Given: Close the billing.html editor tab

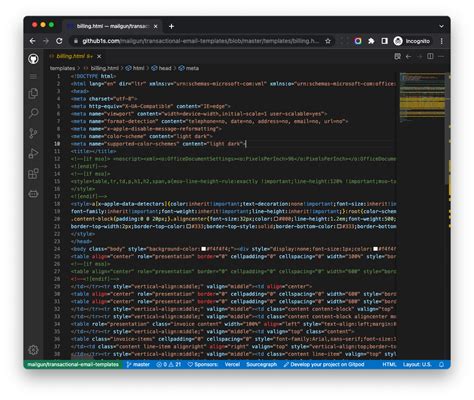Looking at the screenshot, I should pos(99,56).
